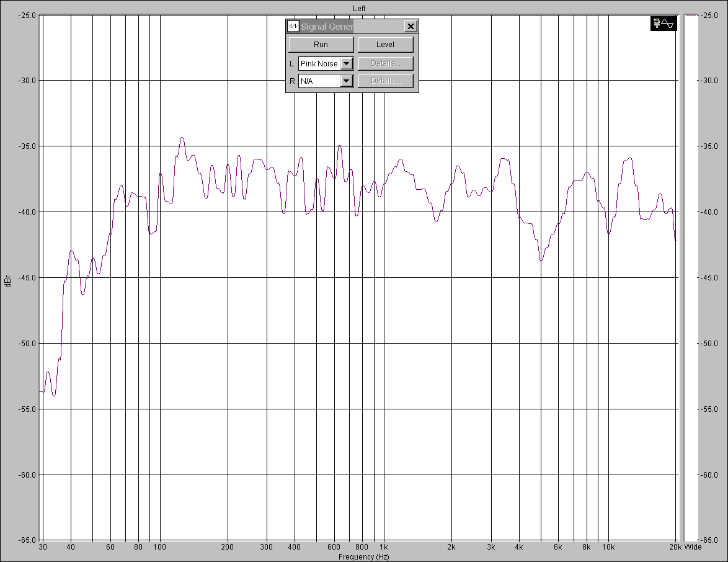Click the "-25.0" left axis label
The height and width of the screenshot is (562, 728).
tap(27, 16)
